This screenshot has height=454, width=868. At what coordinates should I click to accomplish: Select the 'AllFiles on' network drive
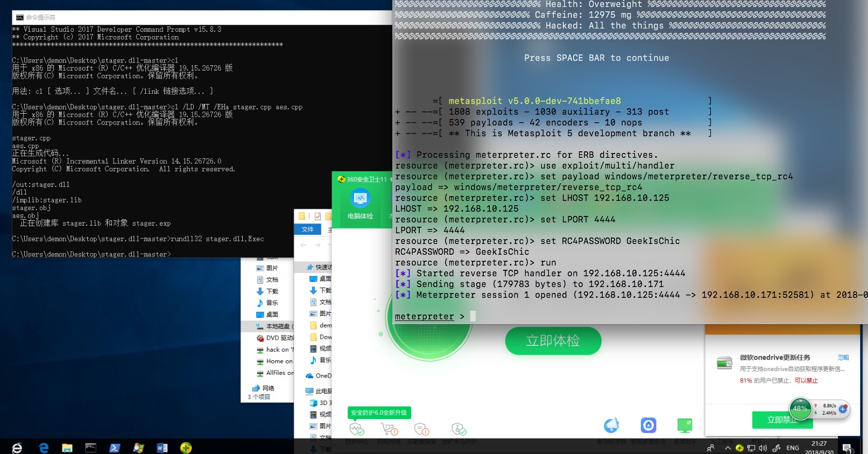click(275, 373)
